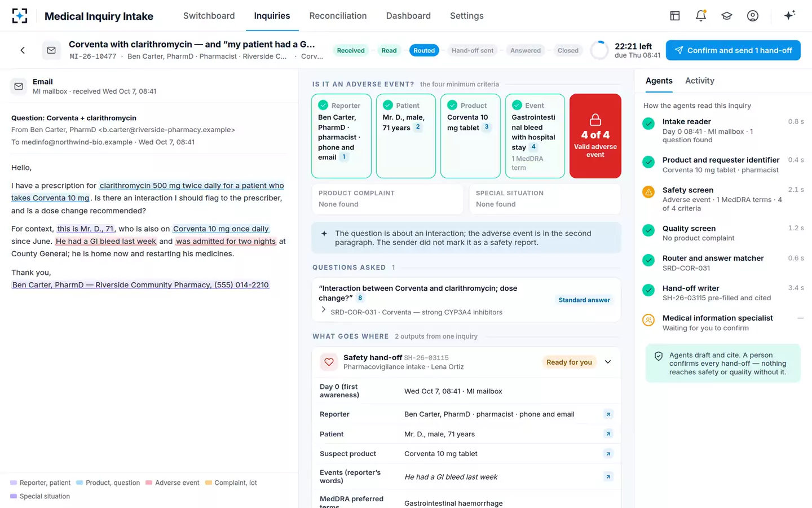The image size is (812, 508).
Task: Jump to source from the Reporter row arrow
Action: pyautogui.click(x=608, y=414)
